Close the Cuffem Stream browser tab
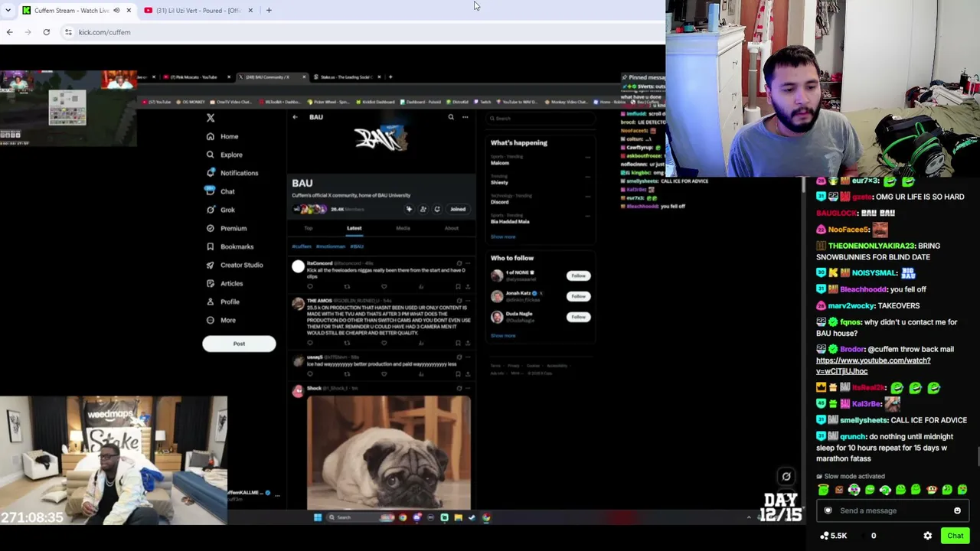Screen dimensions: 980x551 (129, 11)
